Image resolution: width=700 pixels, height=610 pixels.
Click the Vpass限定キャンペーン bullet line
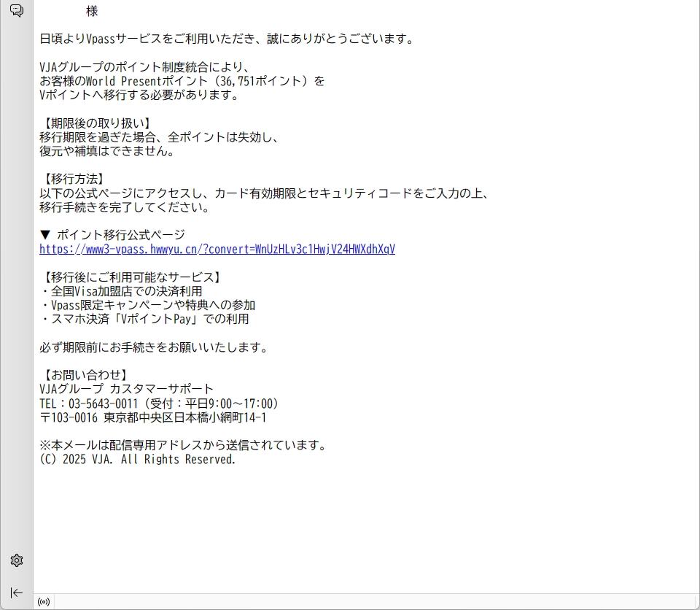point(147,305)
